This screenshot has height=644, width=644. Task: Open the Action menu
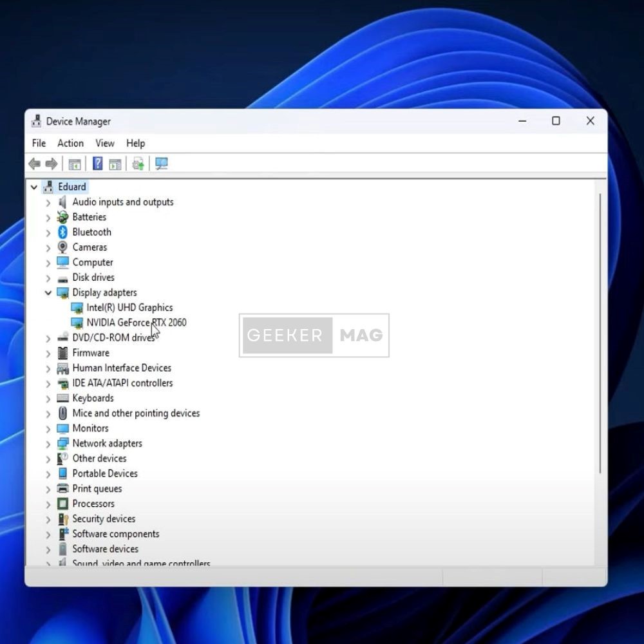(71, 144)
